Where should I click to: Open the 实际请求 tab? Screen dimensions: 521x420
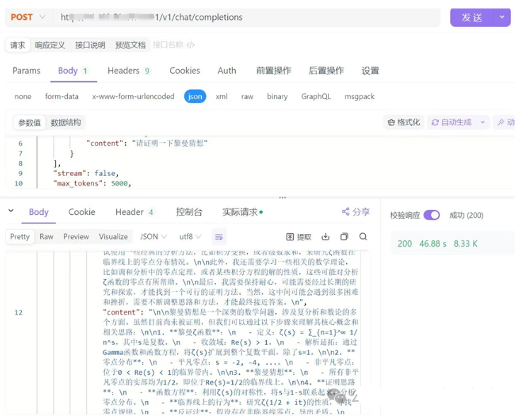242,212
